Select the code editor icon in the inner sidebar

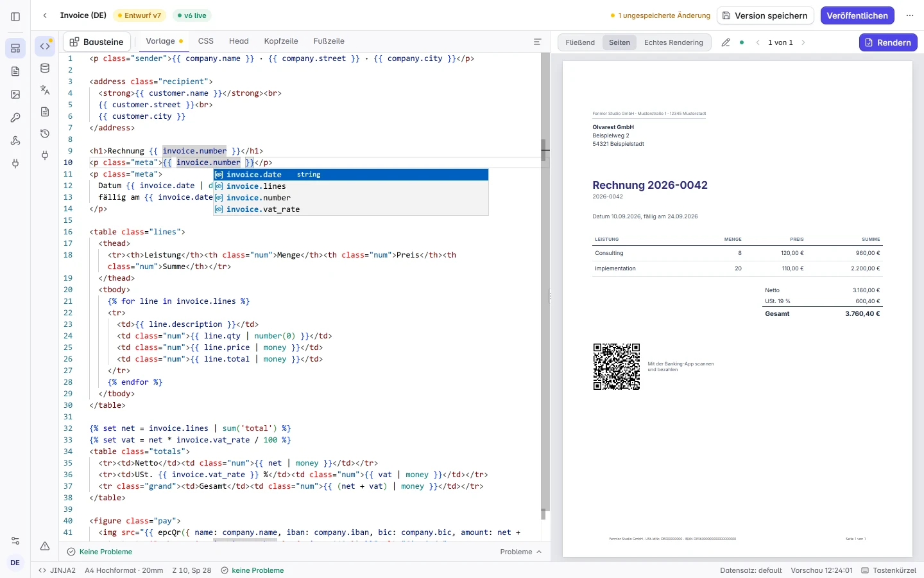point(45,46)
